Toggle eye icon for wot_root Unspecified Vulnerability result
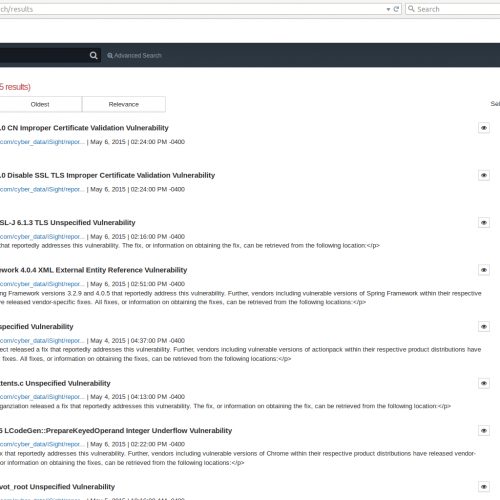Viewport: 500px width, 500px height. [x=484, y=487]
